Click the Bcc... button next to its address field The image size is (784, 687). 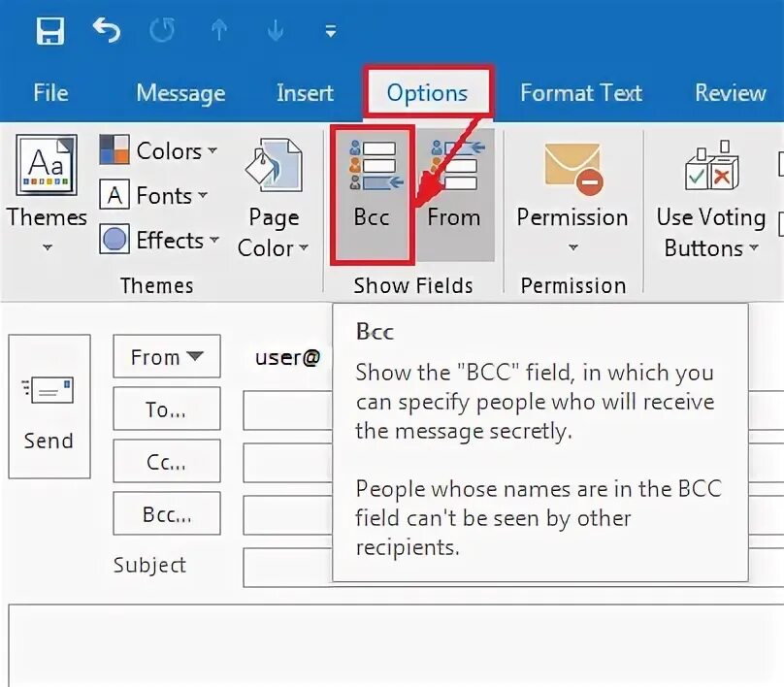click(167, 514)
